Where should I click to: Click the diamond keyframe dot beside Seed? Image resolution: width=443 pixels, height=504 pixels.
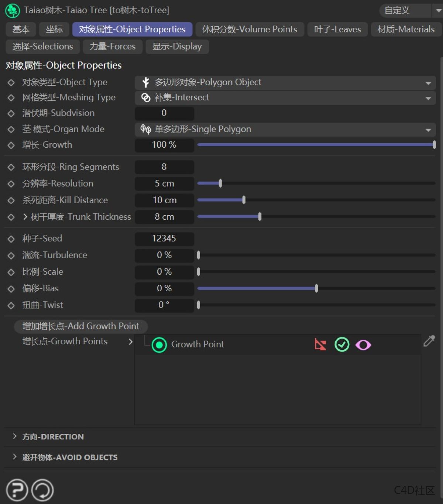(x=11, y=239)
